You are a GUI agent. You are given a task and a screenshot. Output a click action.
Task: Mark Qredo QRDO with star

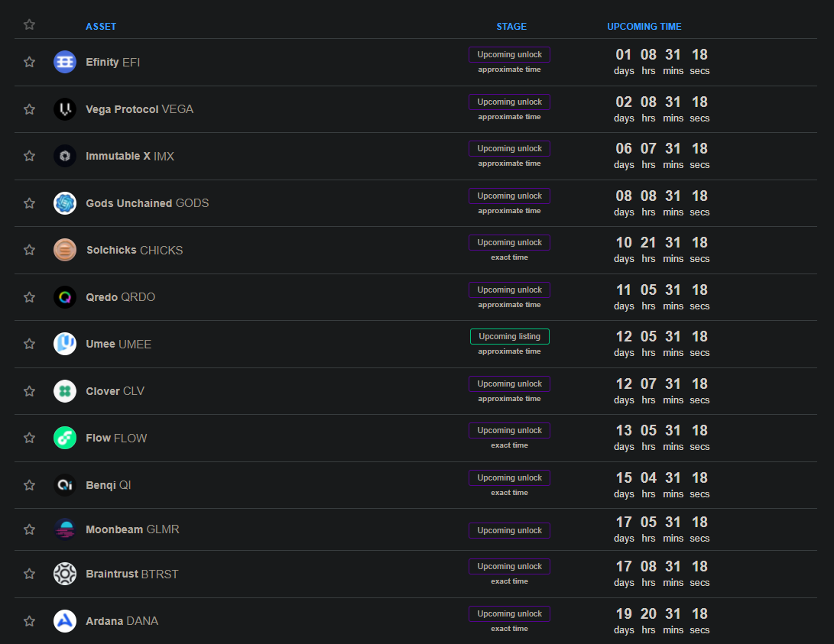click(x=29, y=297)
